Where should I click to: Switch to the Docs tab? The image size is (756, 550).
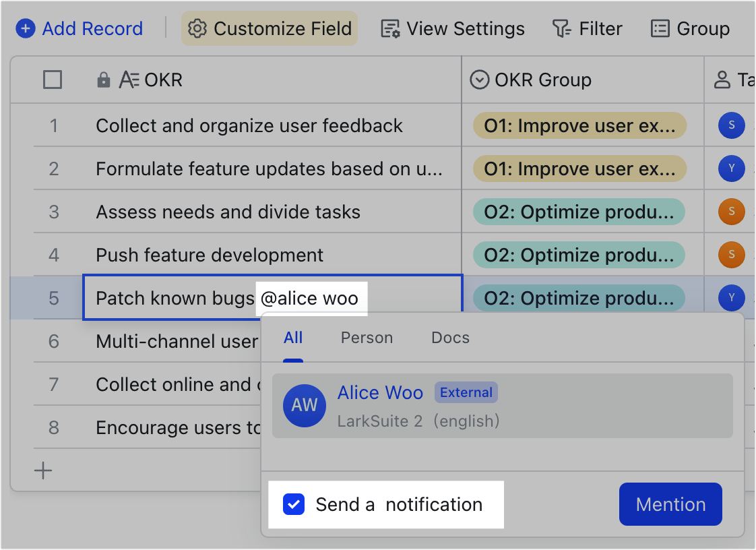pos(450,338)
